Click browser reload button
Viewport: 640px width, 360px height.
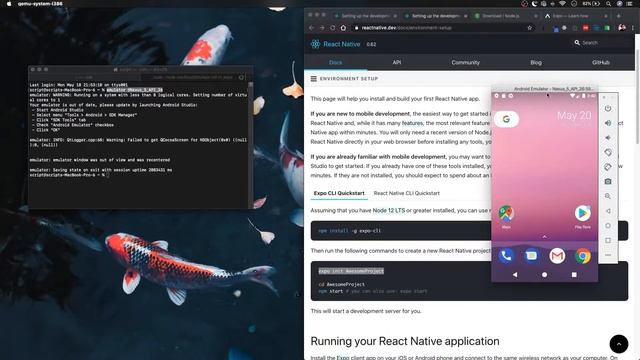pyautogui.click(x=333, y=28)
